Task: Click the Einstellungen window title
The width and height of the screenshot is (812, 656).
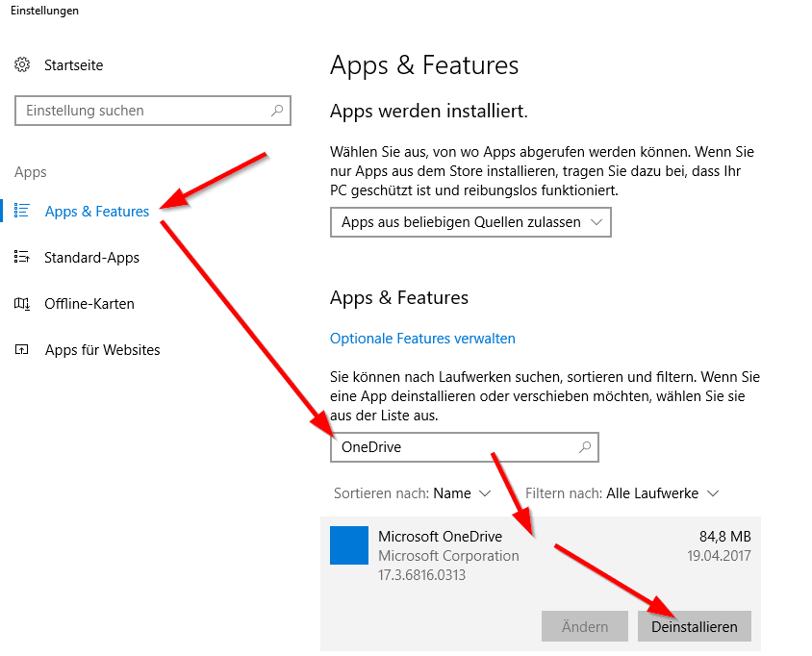Action: (x=44, y=11)
